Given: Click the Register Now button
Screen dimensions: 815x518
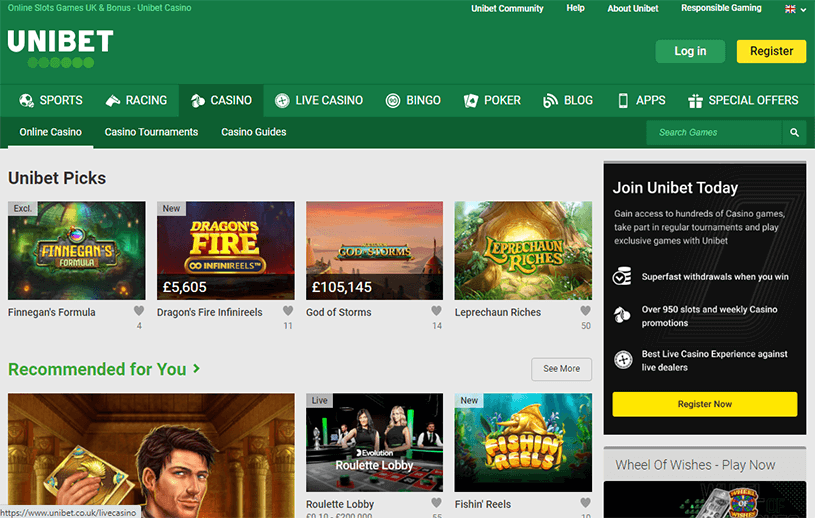Looking at the screenshot, I should 705,404.
